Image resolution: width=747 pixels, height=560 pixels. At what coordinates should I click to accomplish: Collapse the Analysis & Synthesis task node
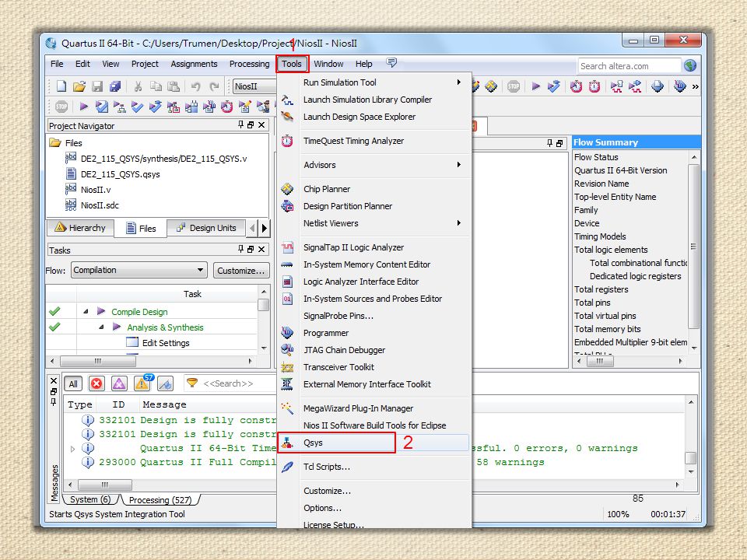[101, 327]
